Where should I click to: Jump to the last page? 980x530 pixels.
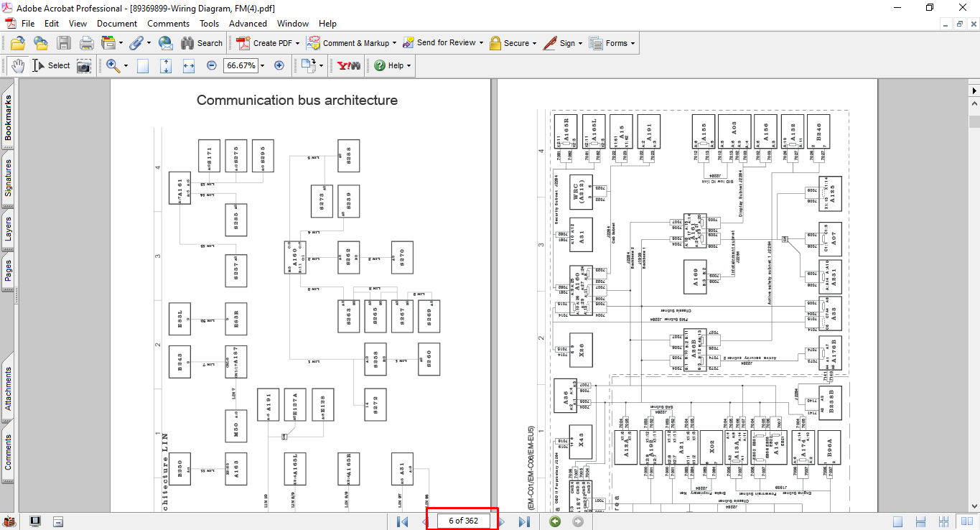[x=524, y=521]
